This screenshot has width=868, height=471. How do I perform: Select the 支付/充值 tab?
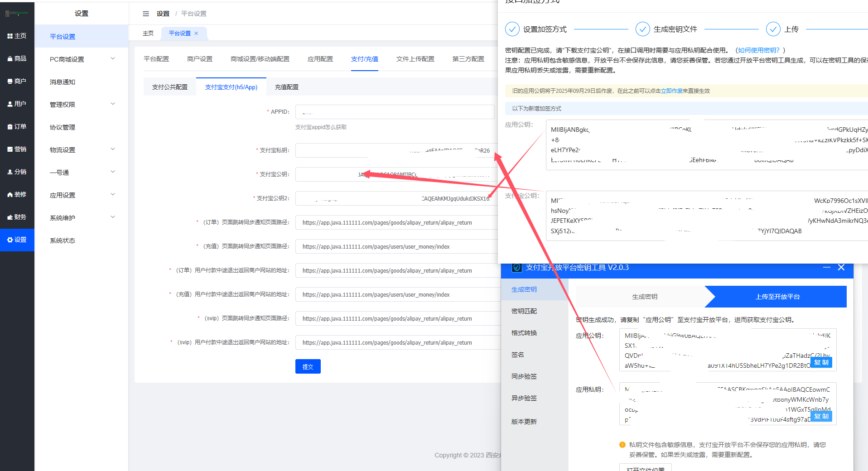[365, 59]
